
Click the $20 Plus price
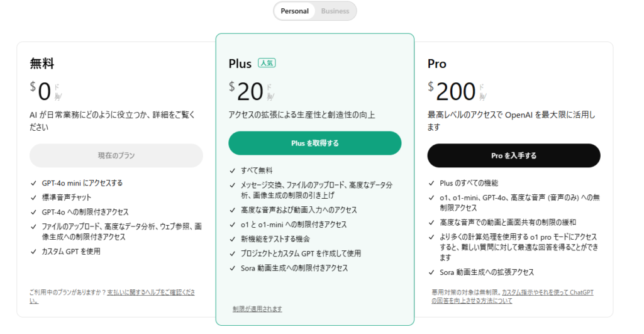point(249,92)
